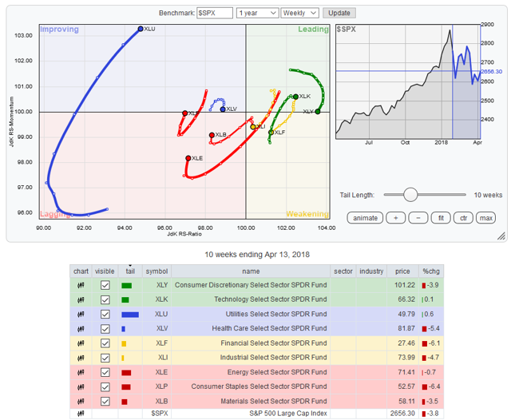Click the XLB symbol cell
Image resolution: width=511 pixels, height=420 pixels.
point(156,402)
